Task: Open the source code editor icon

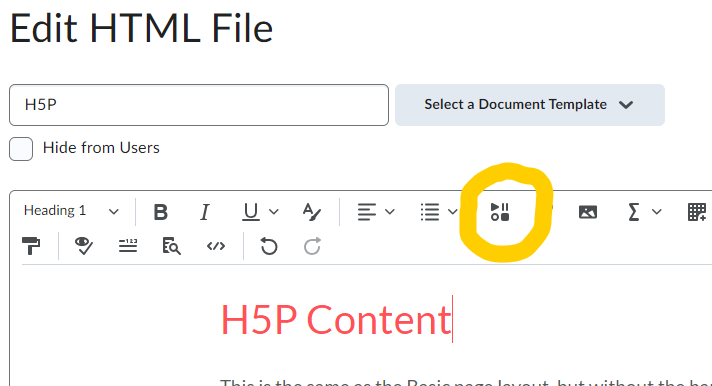Action: (216, 246)
